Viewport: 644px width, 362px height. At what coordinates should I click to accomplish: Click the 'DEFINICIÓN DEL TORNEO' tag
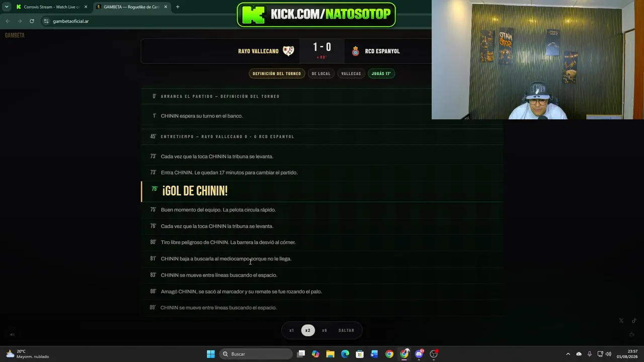pyautogui.click(x=277, y=73)
